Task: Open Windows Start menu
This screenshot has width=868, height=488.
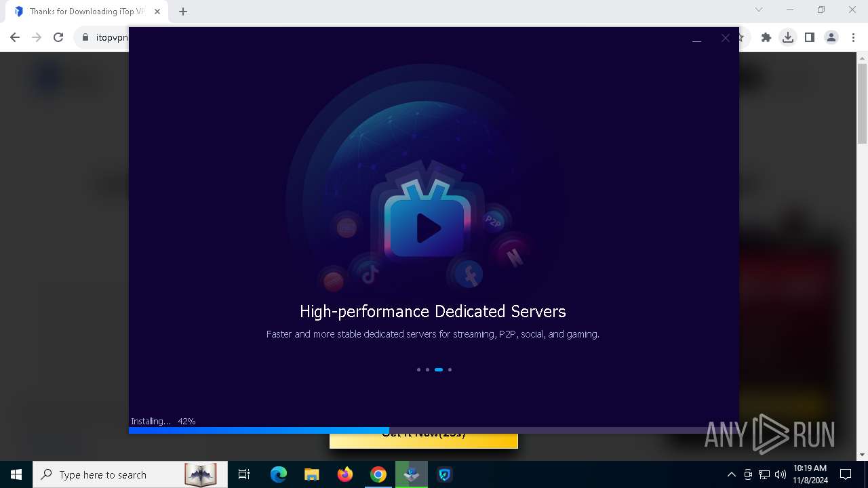Action: coord(16,474)
